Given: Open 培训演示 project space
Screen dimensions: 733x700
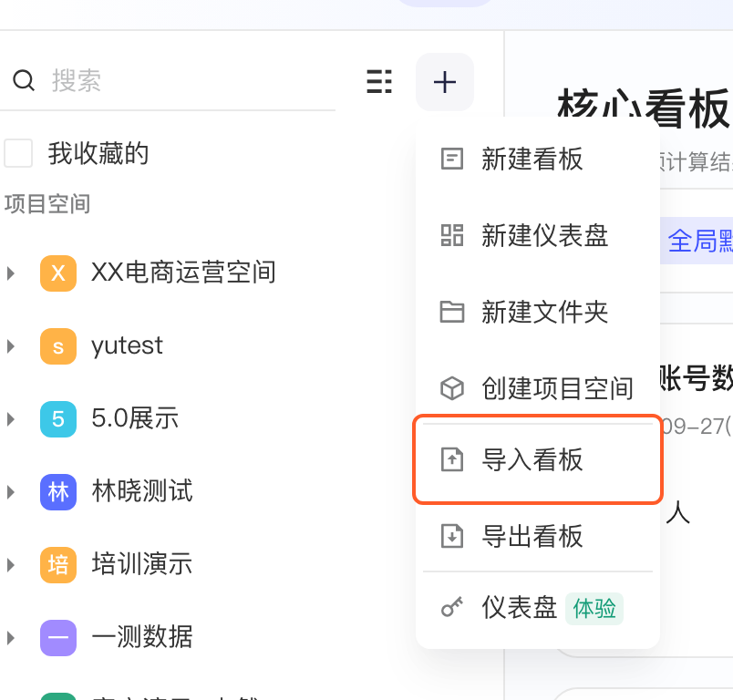Looking at the screenshot, I should coord(141,563).
